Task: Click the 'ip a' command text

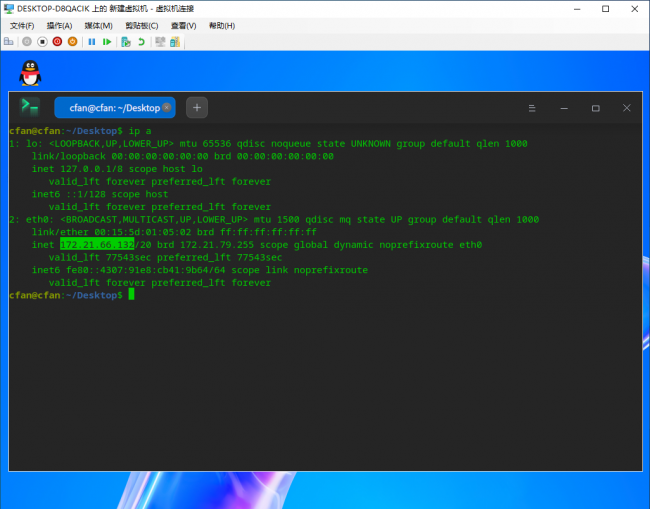Action: pyautogui.click(x=140, y=131)
